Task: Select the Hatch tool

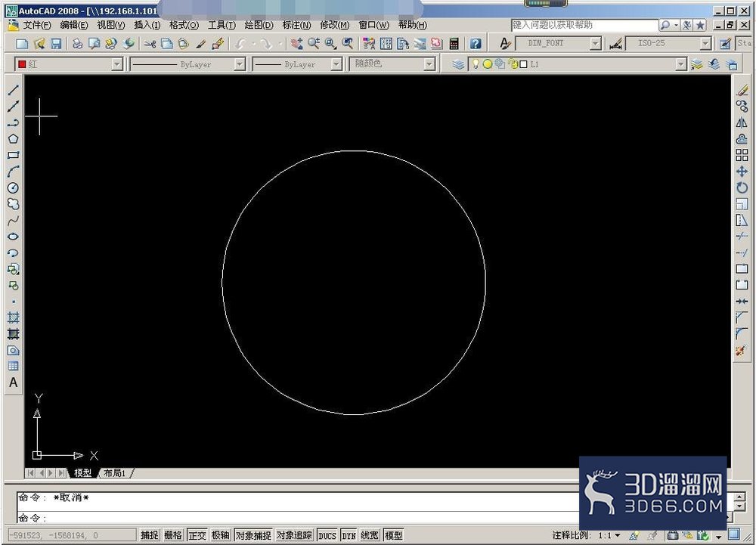Action: 13,318
